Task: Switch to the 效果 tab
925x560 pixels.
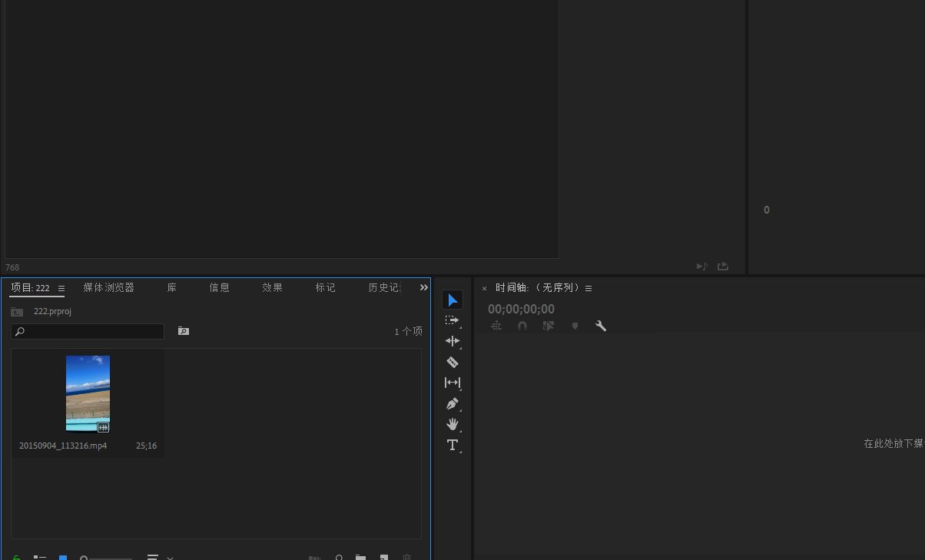Action: [272, 287]
